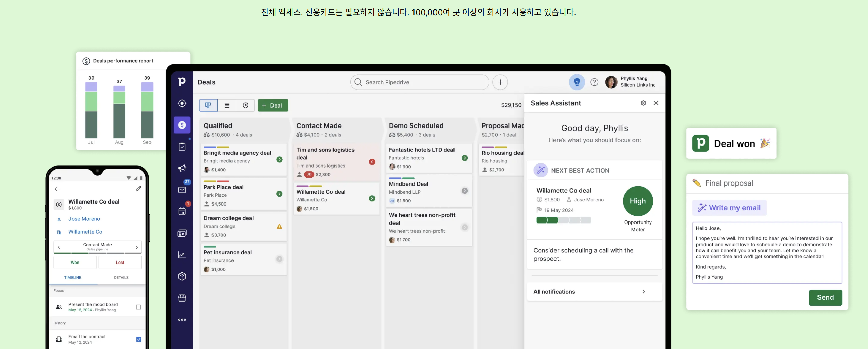The width and height of the screenshot is (868, 349).
Task: Open the More three-dots icon in sidebar
Action: (x=182, y=319)
